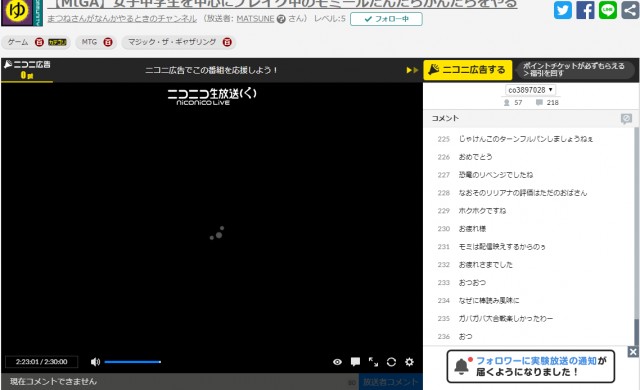
Task: Open comment panel options icon
Action: [x=626, y=118]
